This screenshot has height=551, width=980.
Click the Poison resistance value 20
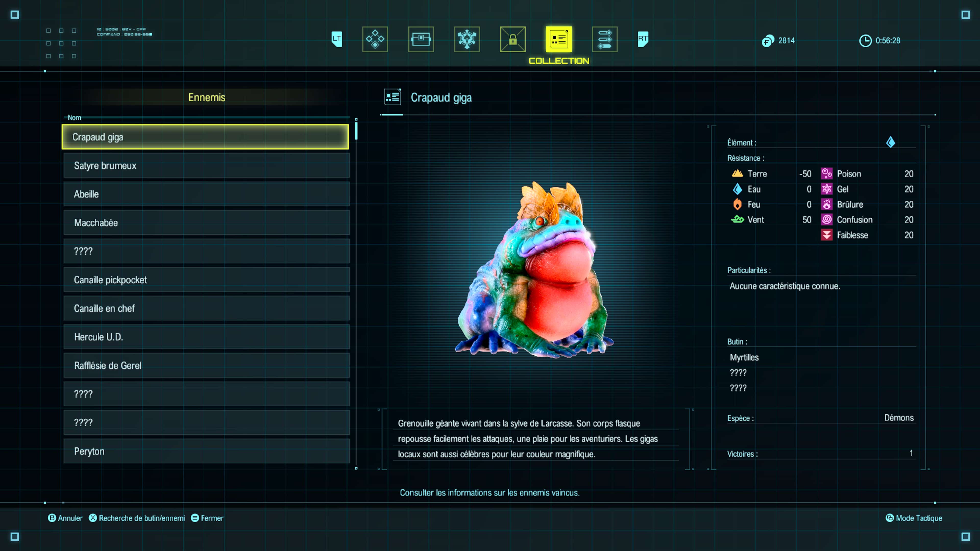909,174
